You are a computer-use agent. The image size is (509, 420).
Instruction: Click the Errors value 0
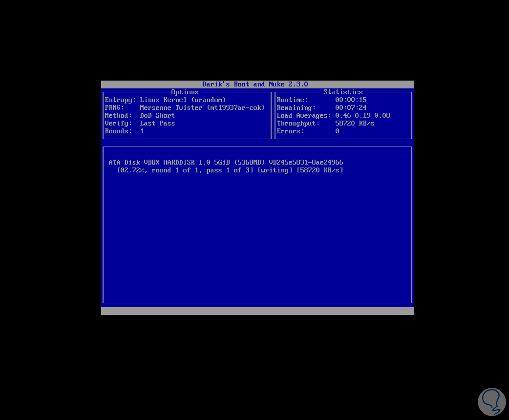click(337, 131)
